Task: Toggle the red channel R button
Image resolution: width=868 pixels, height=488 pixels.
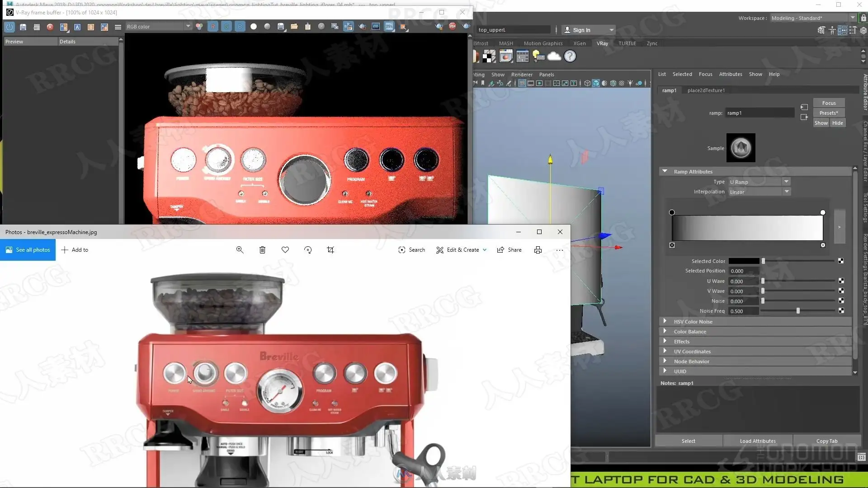Action: pyautogui.click(x=213, y=27)
